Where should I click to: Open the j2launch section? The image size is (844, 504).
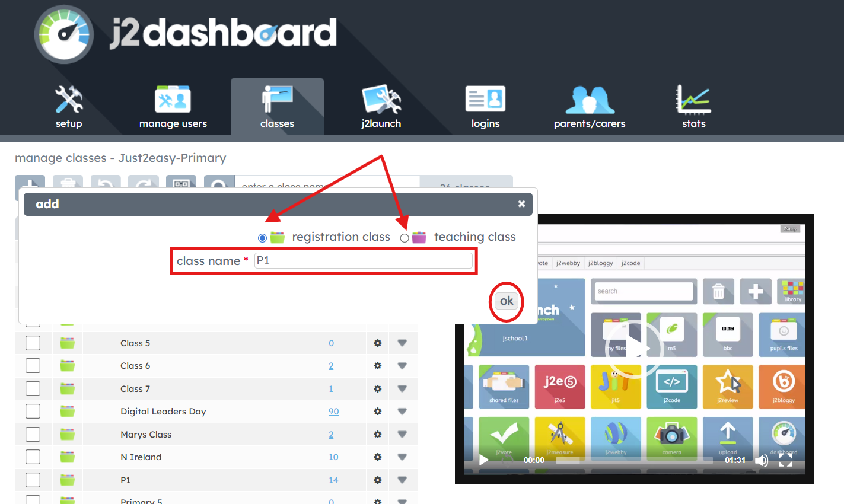click(381, 107)
